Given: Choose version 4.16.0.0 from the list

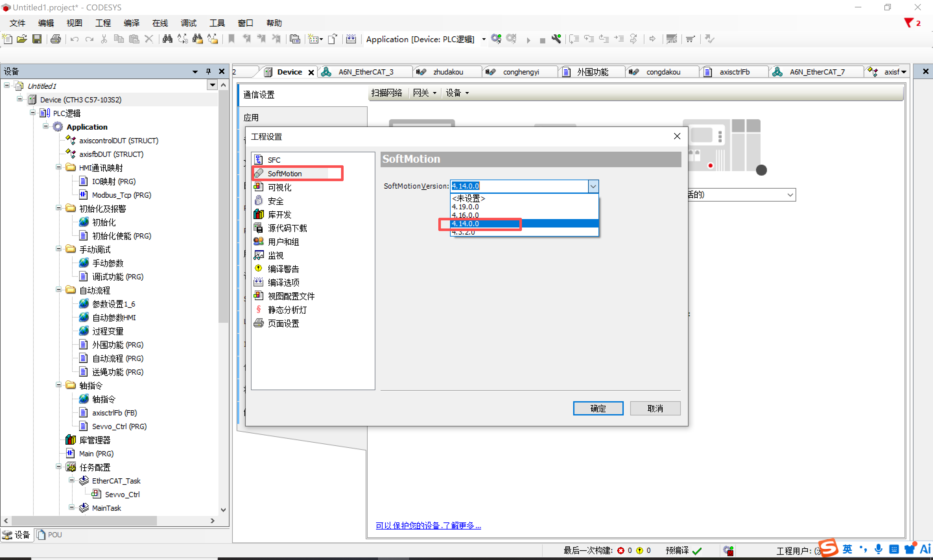Looking at the screenshot, I should click(x=524, y=215).
